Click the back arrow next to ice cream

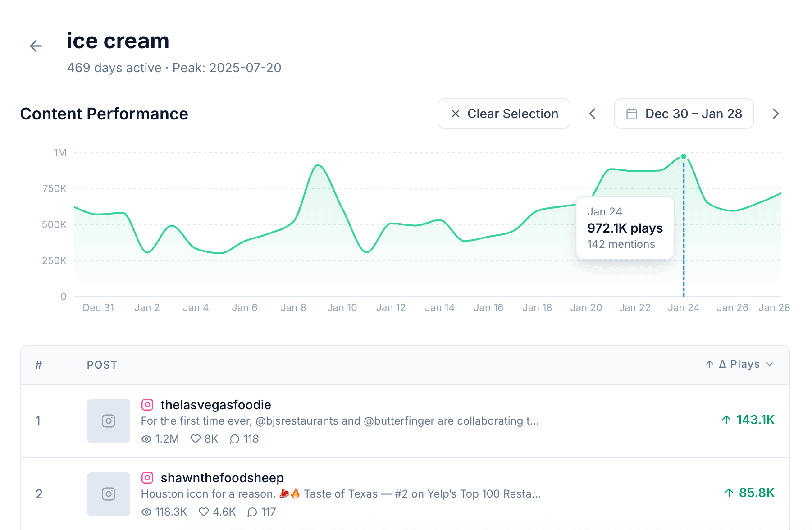point(36,46)
